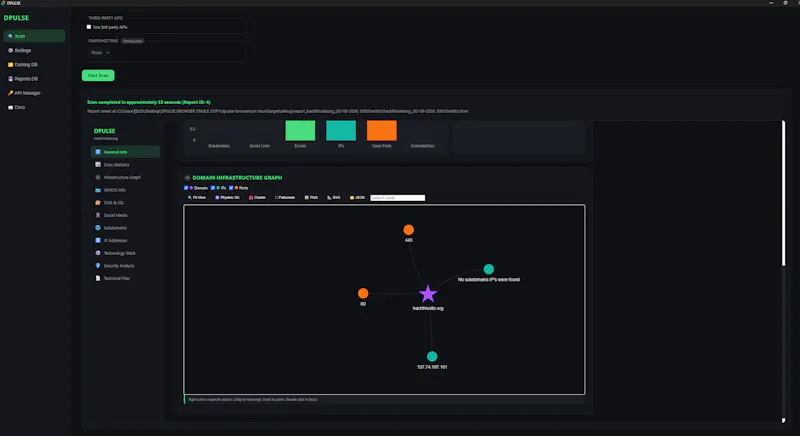The width and height of the screenshot is (800, 436).
Task: Click the Social Links chart axis label
Action: coord(260,146)
